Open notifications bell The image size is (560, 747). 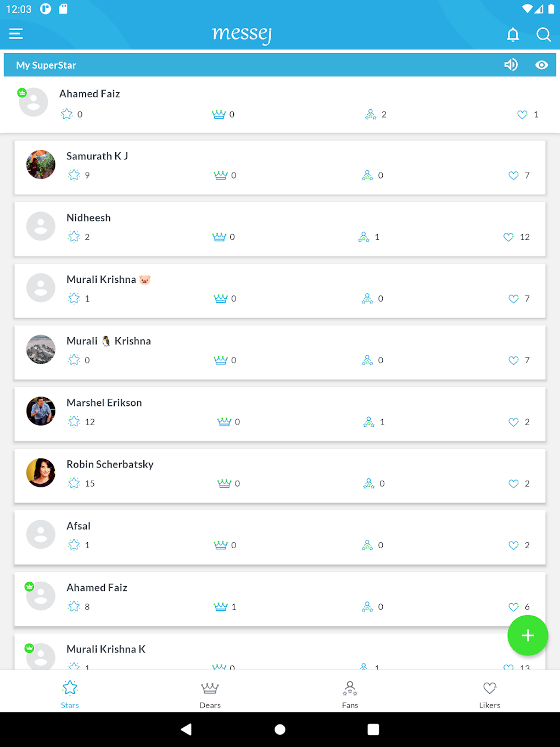[x=513, y=35]
